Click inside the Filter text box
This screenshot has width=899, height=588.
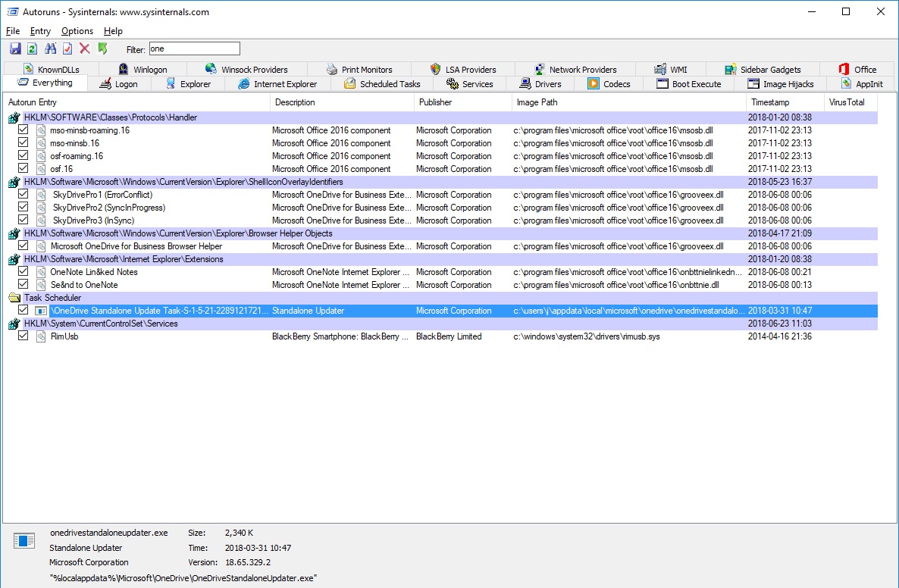click(x=193, y=48)
